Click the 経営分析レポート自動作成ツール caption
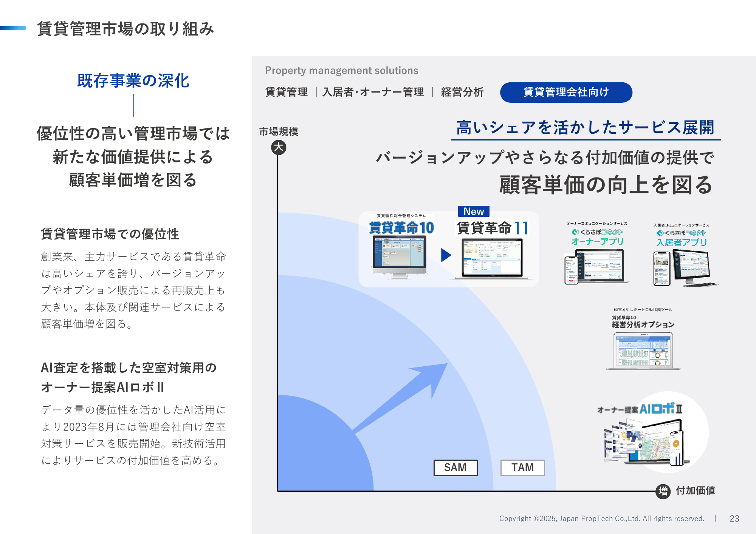756x534 pixels. point(643,310)
